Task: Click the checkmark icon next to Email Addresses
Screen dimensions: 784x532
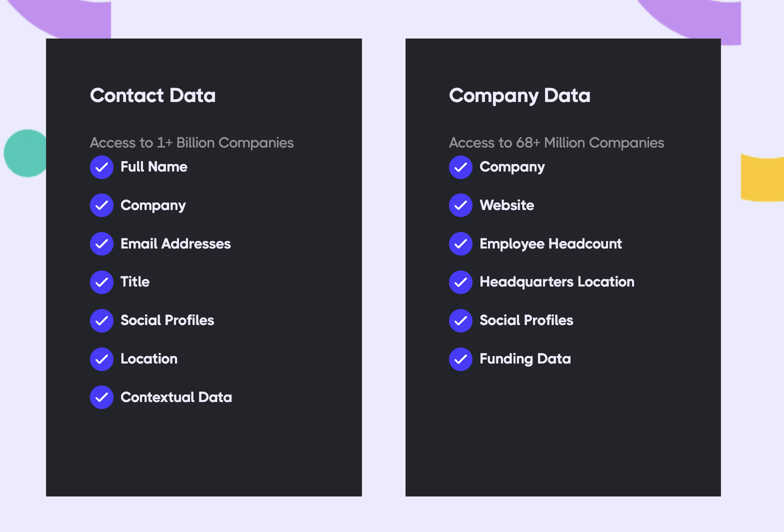Action: click(x=101, y=244)
